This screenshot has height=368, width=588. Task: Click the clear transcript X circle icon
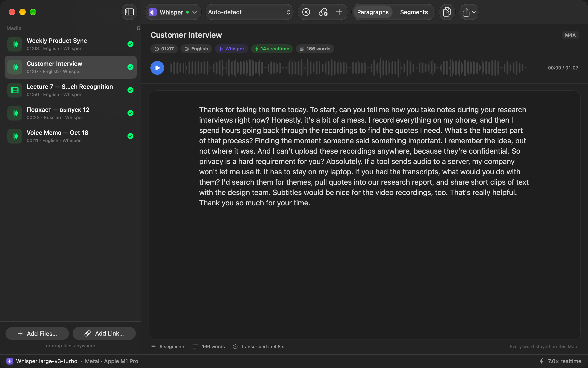coord(306,12)
